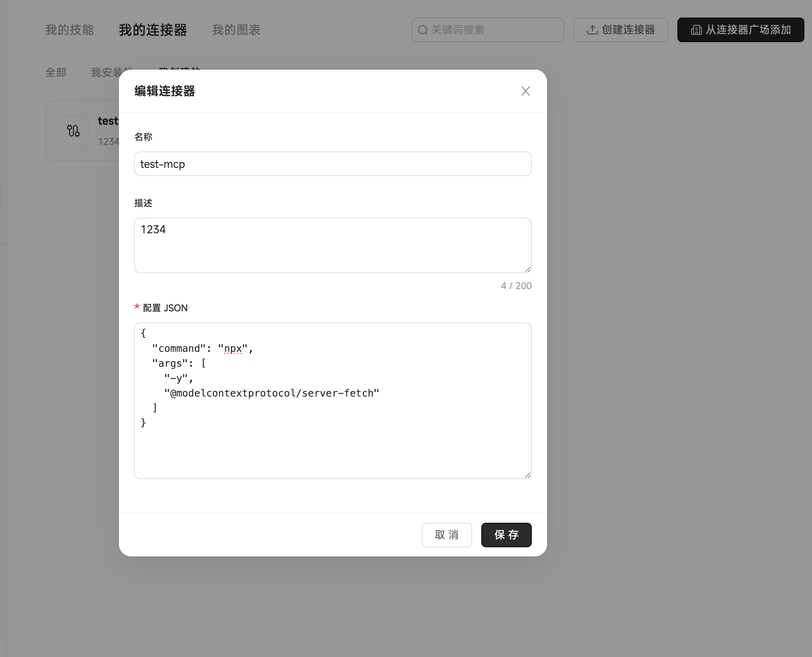Image resolution: width=812 pixels, height=657 pixels.
Task: Click the marketplace icon in 从连接器广场添加
Action: pyautogui.click(x=696, y=30)
